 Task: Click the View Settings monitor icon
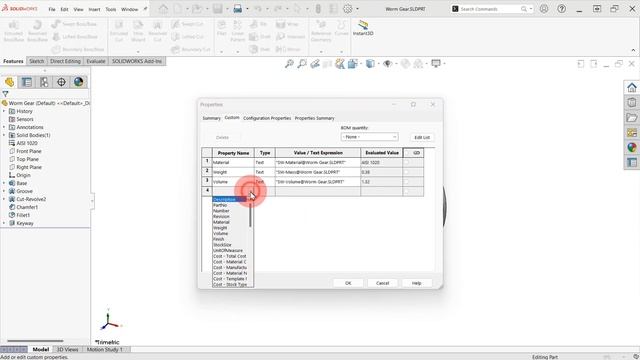[436, 64]
